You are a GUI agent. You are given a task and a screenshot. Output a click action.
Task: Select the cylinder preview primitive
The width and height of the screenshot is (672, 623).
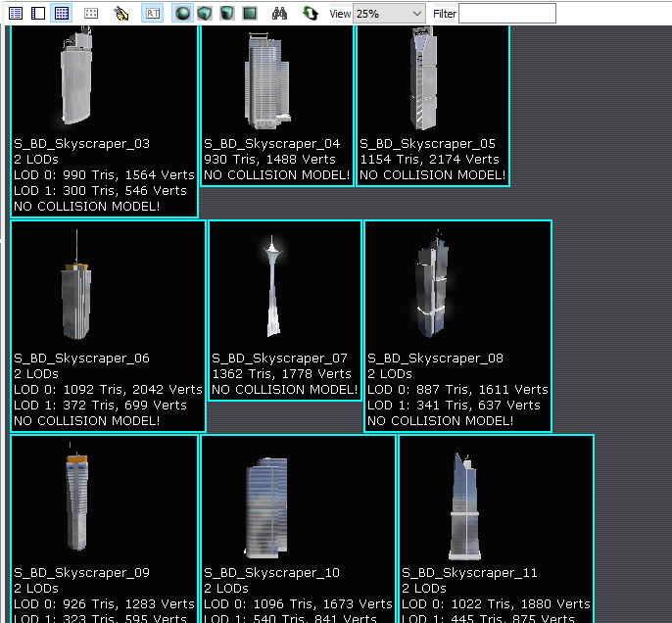tap(227, 13)
